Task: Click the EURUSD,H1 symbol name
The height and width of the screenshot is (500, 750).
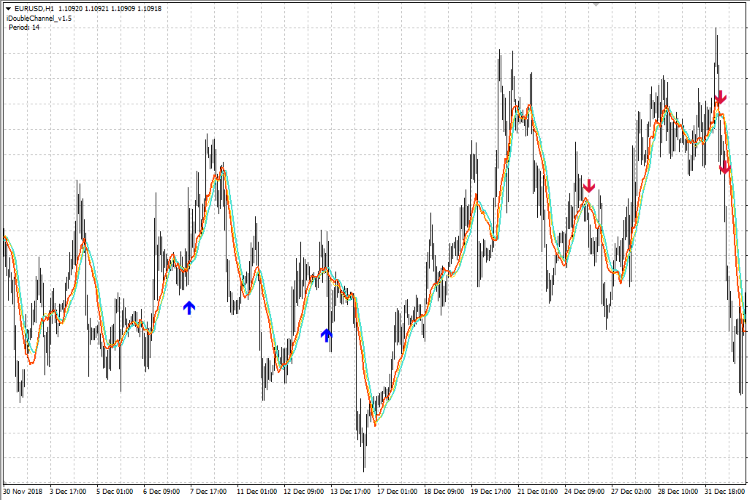Action: (x=34, y=7)
